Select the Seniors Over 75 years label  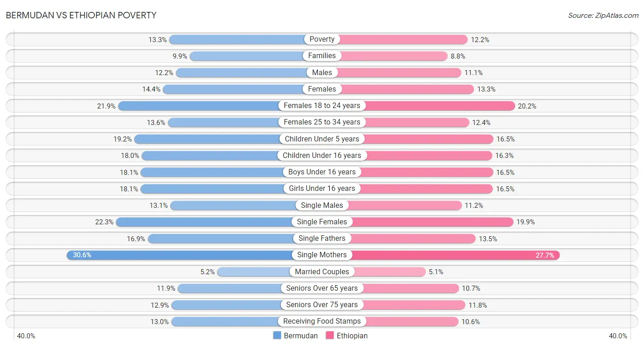322,305
